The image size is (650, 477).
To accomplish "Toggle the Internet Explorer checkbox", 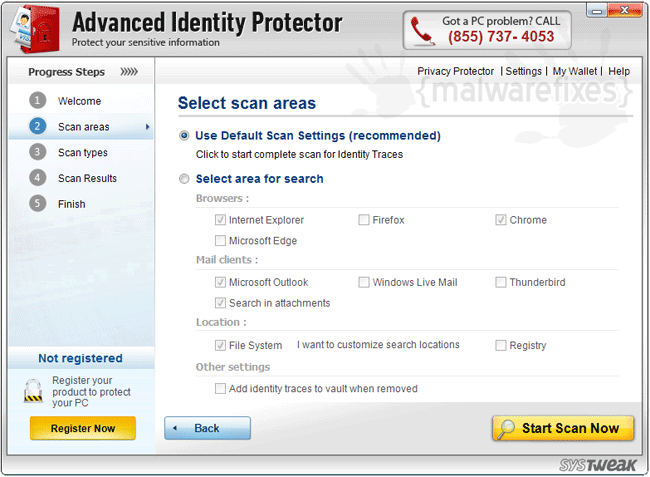I will (x=220, y=220).
